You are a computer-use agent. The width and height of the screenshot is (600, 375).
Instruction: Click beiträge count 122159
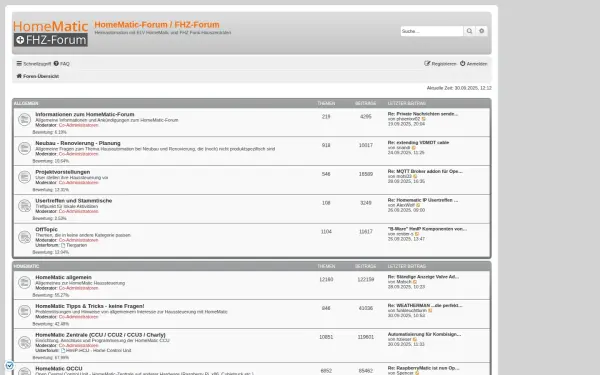pos(366,280)
